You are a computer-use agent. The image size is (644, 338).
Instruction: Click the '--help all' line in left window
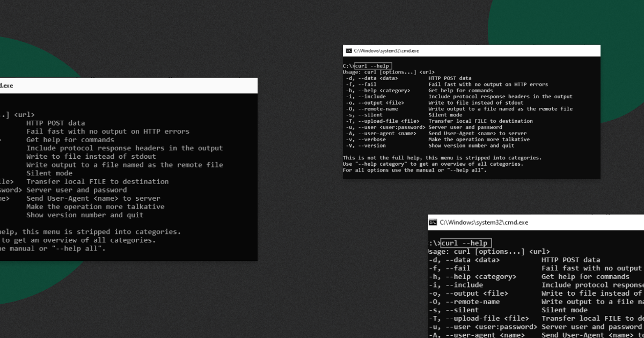(53, 248)
